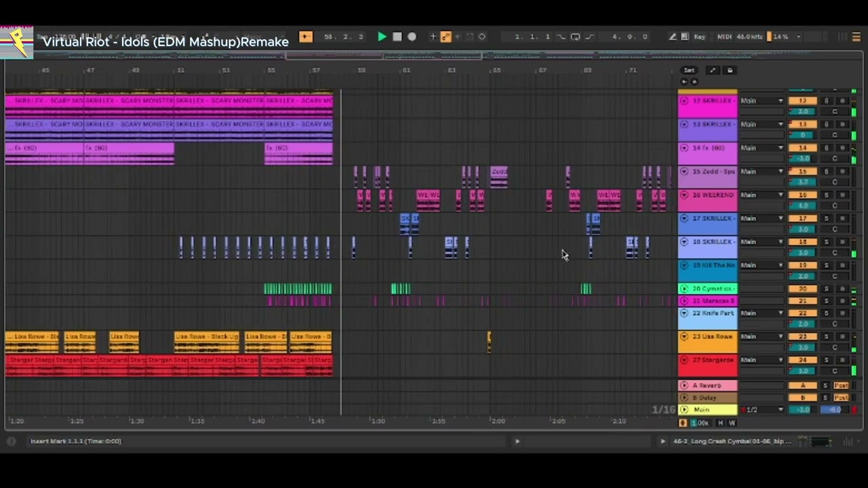868x488 pixels.
Task: Open Main output 1/2 dropdown
Action: pyautogui.click(x=762, y=409)
